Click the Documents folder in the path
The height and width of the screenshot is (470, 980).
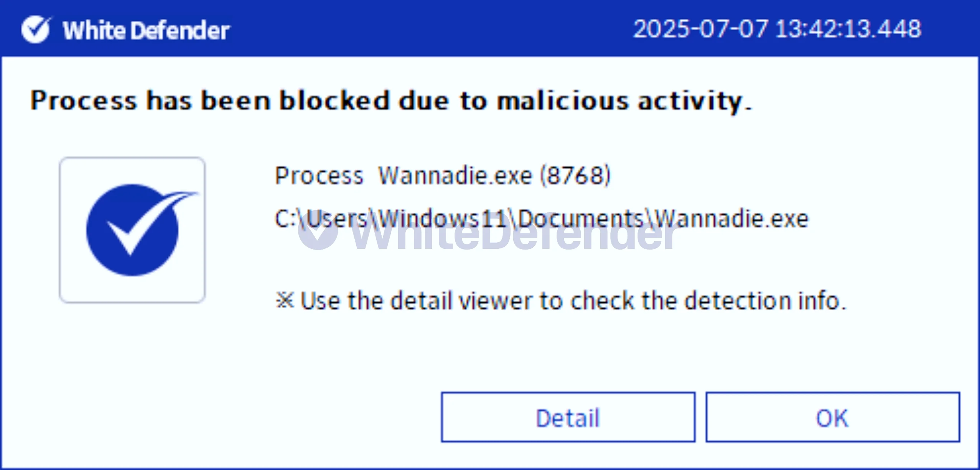(x=581, y=219)
